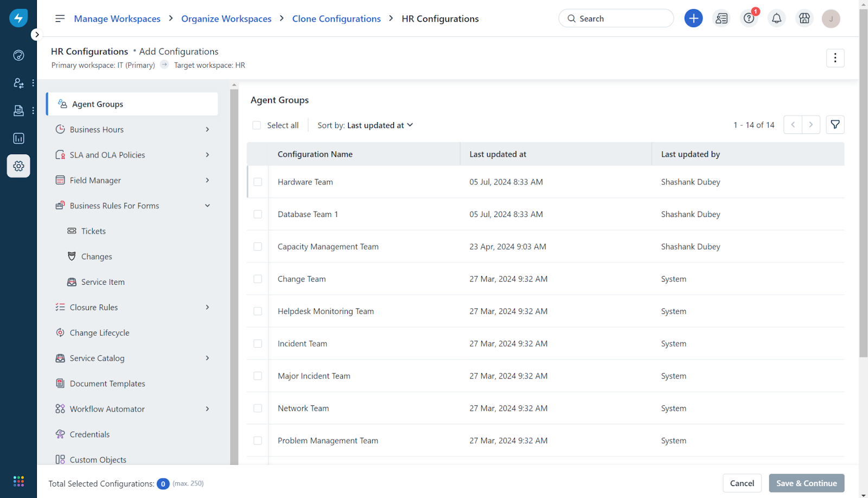Click the Cancel button
The height and width of the screenshot is (498, 868).
[742, 483]
